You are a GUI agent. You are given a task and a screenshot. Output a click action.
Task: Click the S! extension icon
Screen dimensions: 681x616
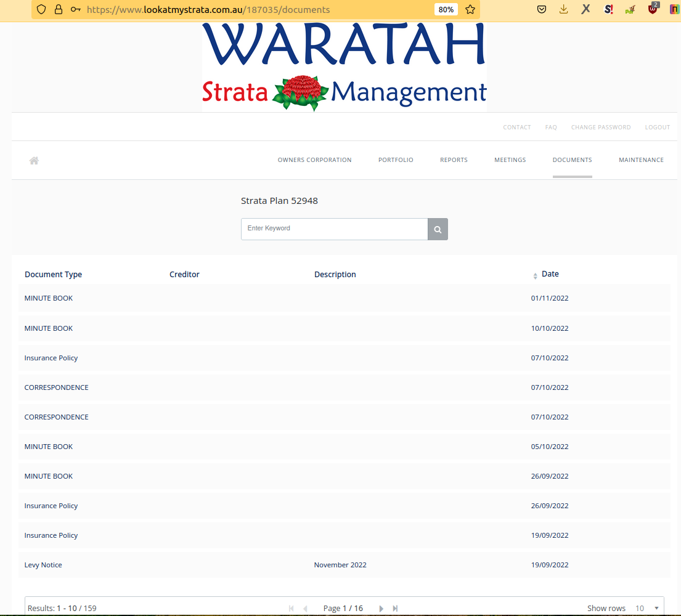pyautogui.click(x=608, y=9)
